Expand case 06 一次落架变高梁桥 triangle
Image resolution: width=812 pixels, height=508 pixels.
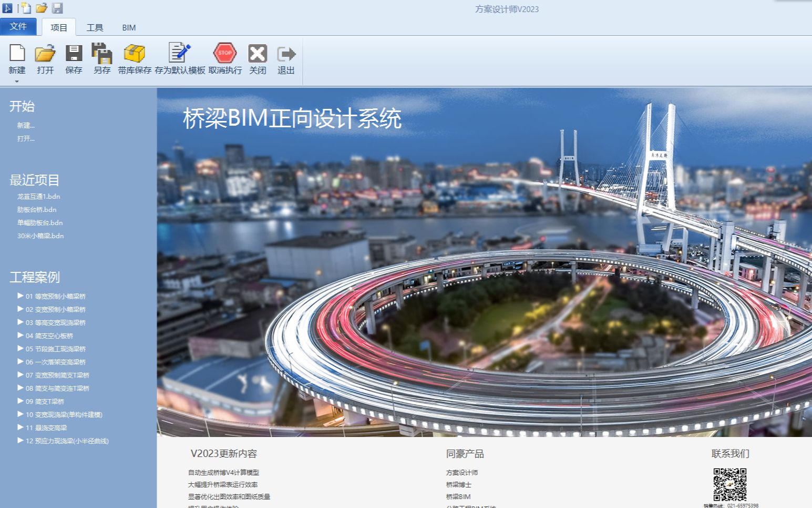tap(20, 361)
